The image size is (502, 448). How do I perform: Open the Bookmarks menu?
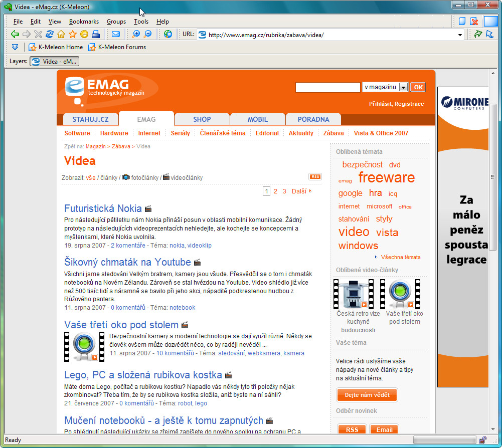84,22
